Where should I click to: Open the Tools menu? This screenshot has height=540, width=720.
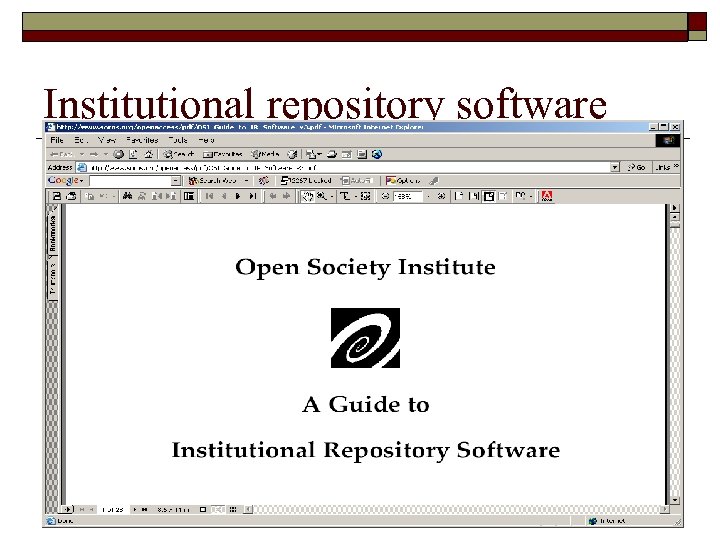point(178,140)
